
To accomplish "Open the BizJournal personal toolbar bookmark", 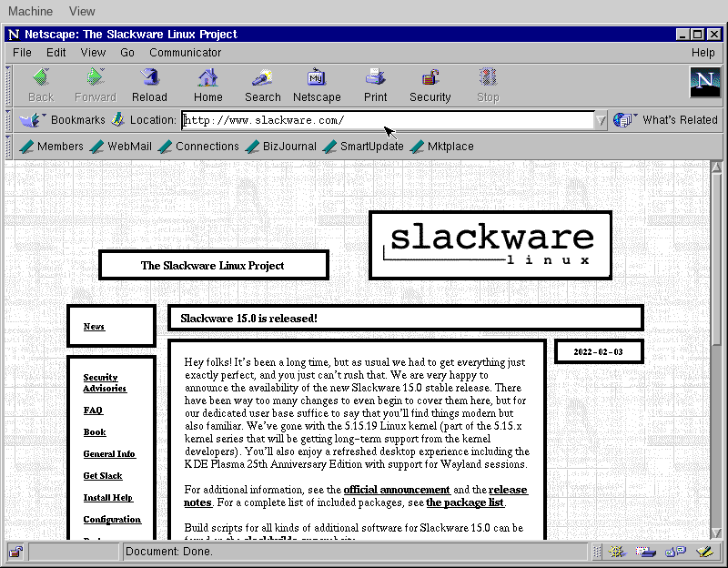I will [x=280, y=147].
